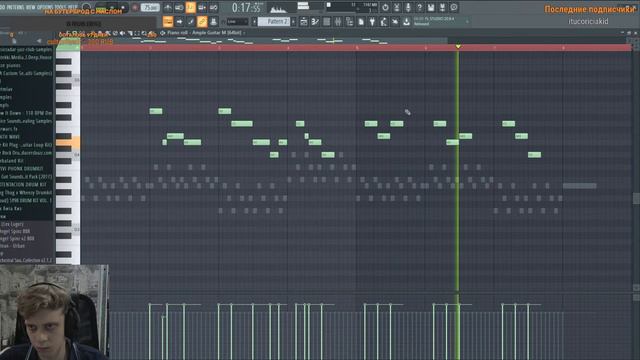640x360 pixels.
Task: Toggle wait for input before recording
Action: tap(179, 7)
